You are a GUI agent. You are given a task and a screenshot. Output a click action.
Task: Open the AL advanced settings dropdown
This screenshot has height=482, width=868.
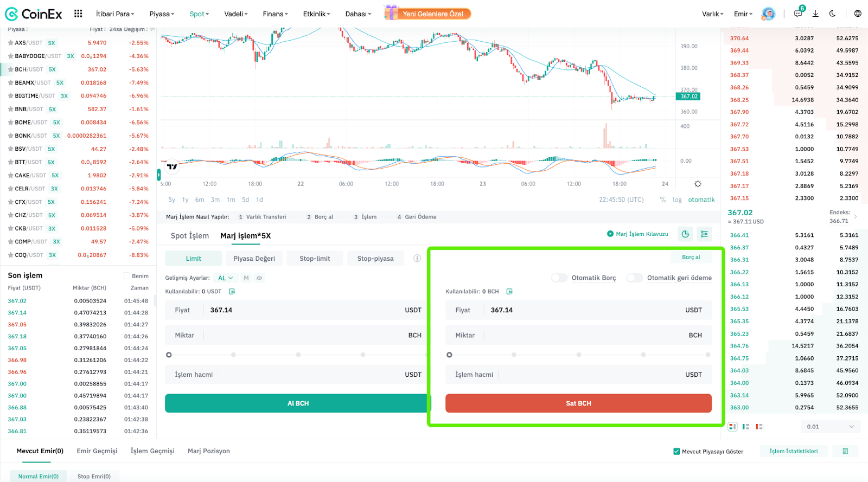tap(225, 278)
